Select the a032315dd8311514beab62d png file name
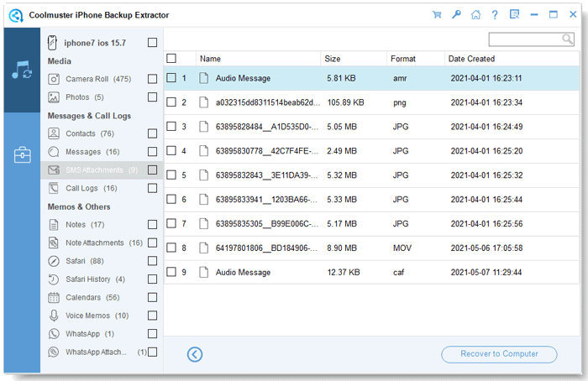588x381 pixels. click(268, 102)
